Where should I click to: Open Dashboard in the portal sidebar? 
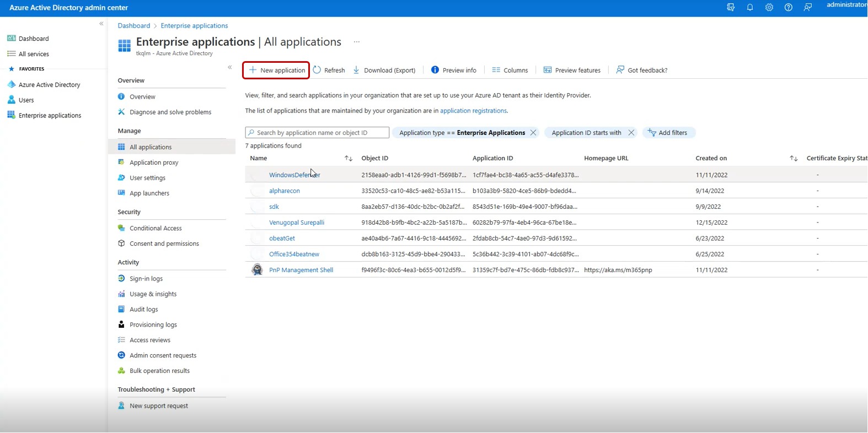point(34,39)
